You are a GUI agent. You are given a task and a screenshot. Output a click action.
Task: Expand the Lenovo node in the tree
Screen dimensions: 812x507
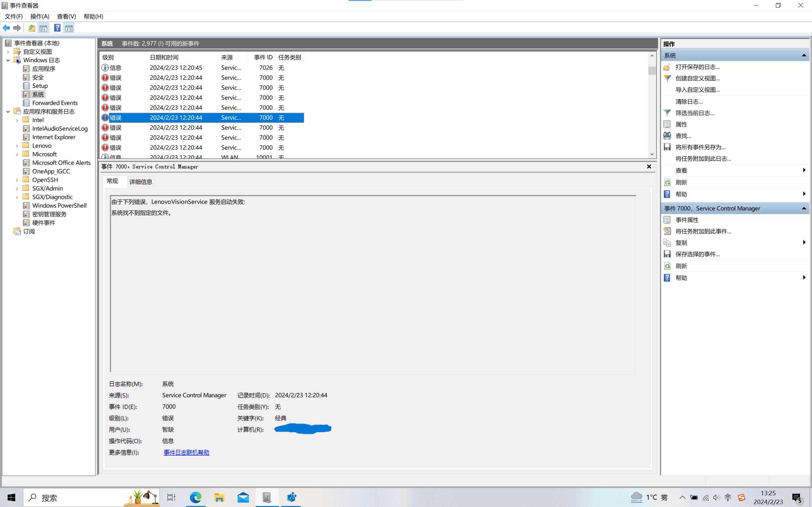(17, 145)
